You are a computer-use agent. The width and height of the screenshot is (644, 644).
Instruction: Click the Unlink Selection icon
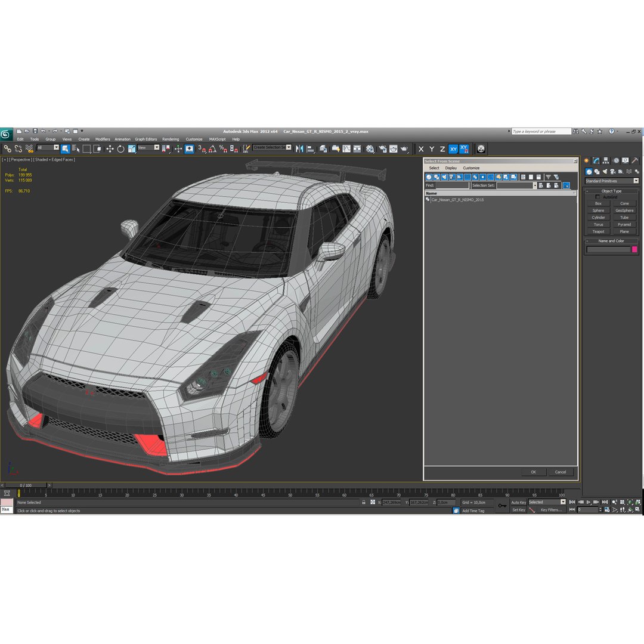pyautogui.click(x=18, y=149)
